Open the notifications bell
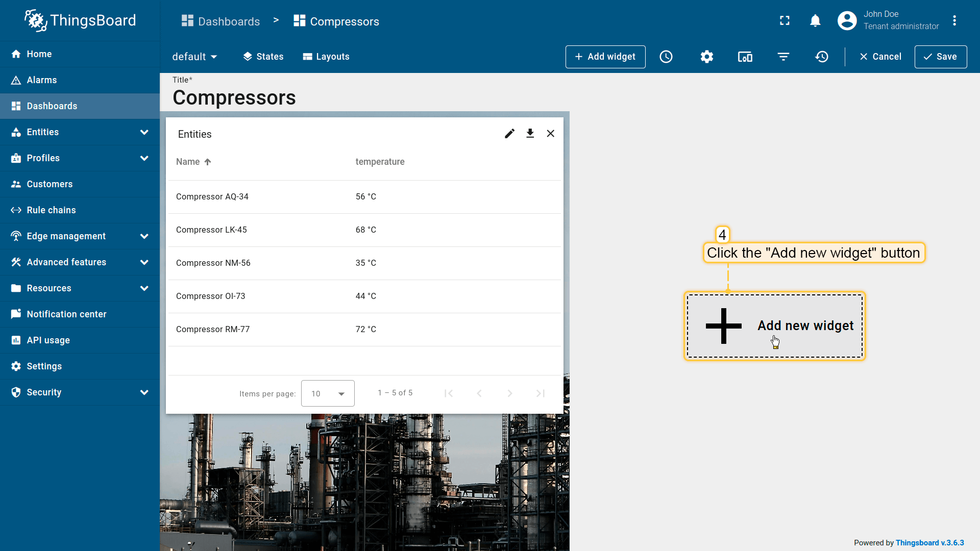The image size is (980, 551). tap(815, 21)
